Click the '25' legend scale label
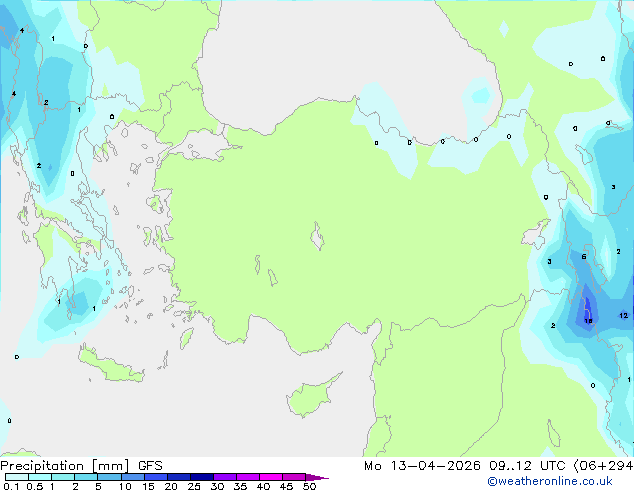 coord(194,486)
